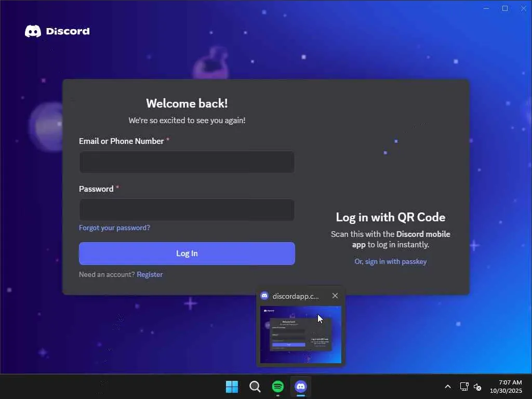Viewport: 532px width, 399px height.
Task: Choose Or, sign in with passkey
Action: pos(391,262)
